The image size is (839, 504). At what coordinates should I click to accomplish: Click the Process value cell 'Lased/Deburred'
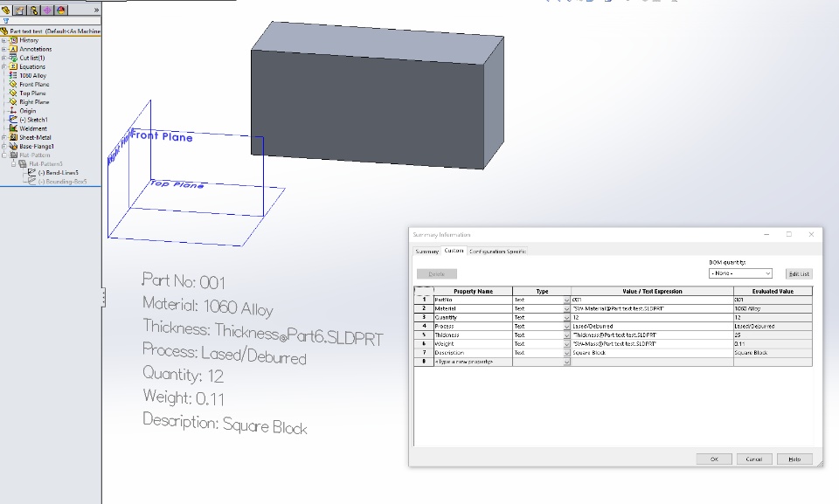652,327
